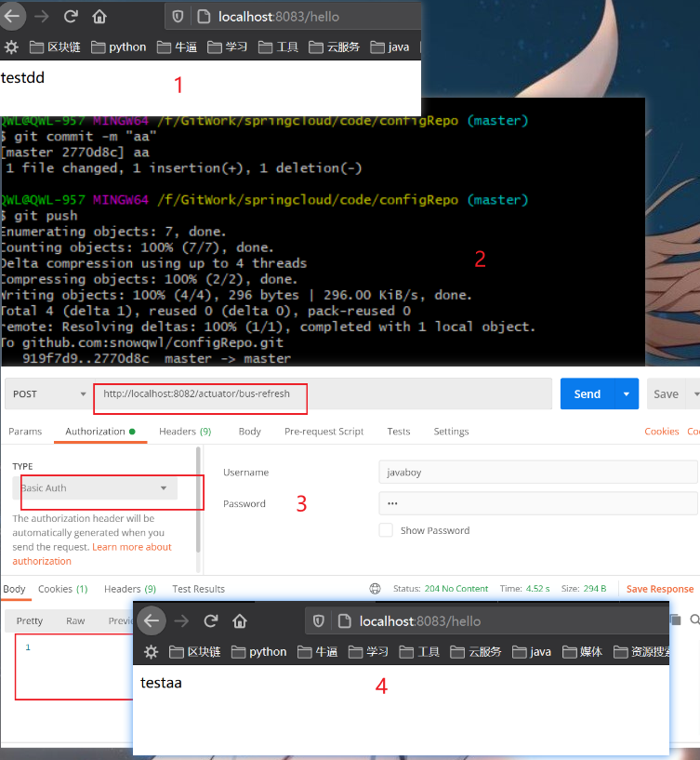Open the response Cookies (1) tab

(62, 589)
